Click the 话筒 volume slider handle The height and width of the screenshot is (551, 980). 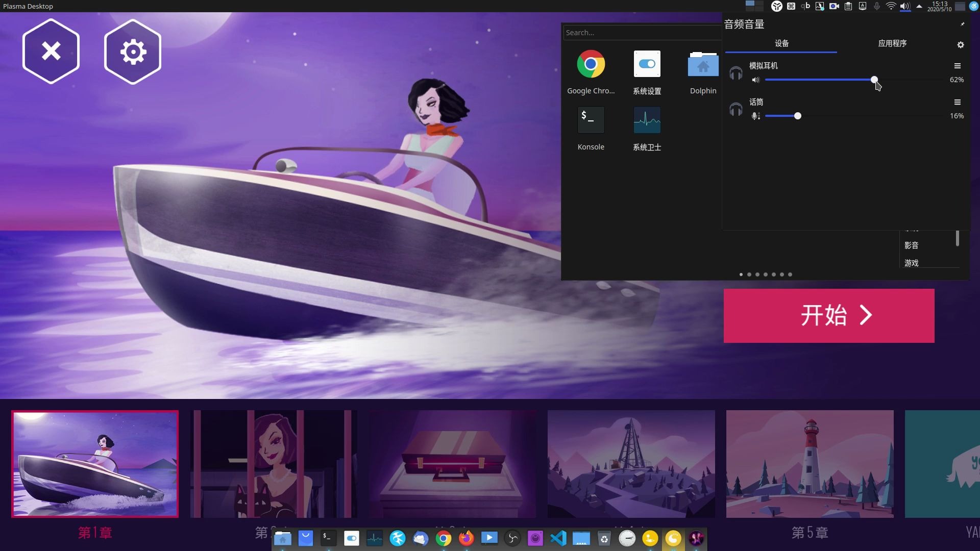[798, 116]
